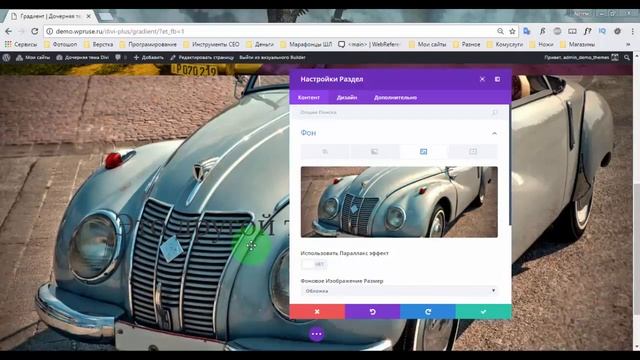Open the Ножи bookmarks folder
The image size is (640, 360).
[542, 44]
